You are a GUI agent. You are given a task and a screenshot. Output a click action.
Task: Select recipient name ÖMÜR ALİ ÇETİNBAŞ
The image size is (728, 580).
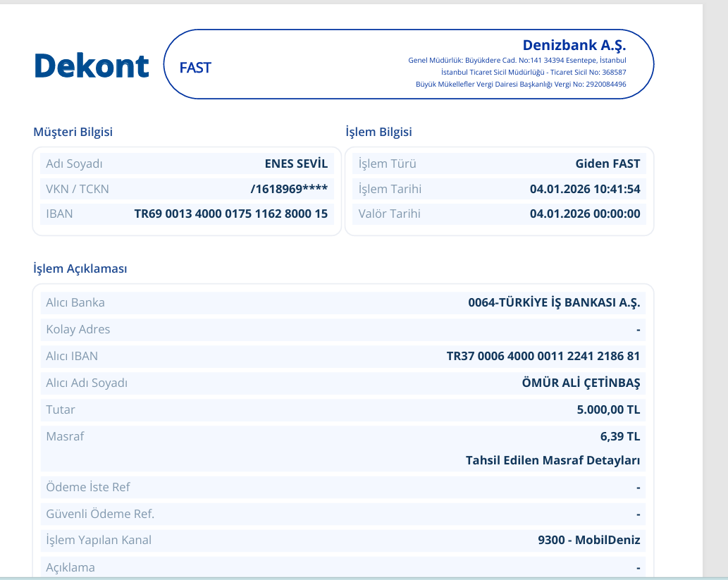[581, 383]
